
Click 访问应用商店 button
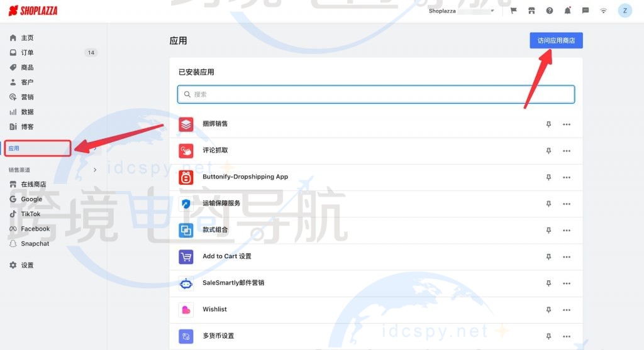click(556, 40)
